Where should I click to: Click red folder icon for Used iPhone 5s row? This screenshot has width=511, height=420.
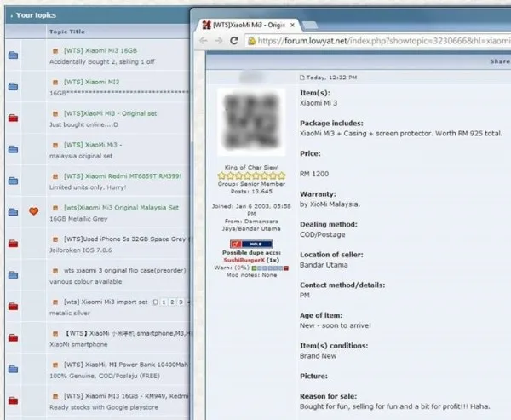13,244
